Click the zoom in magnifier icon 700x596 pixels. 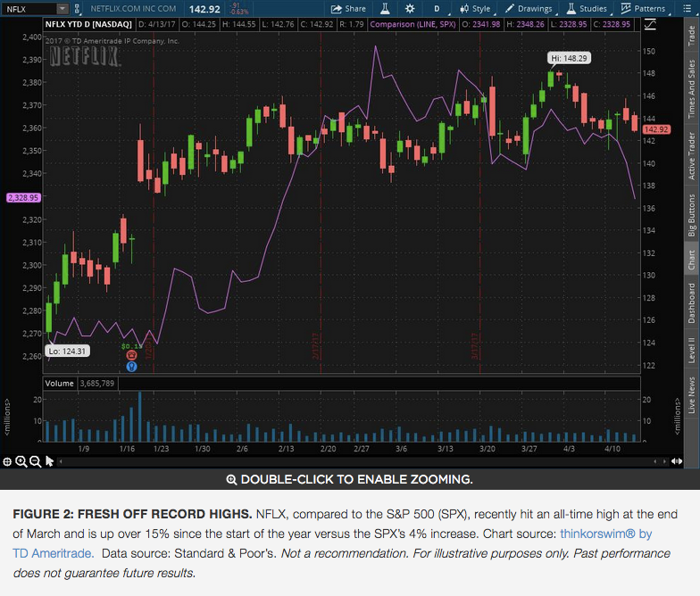(x=21, y=462)
